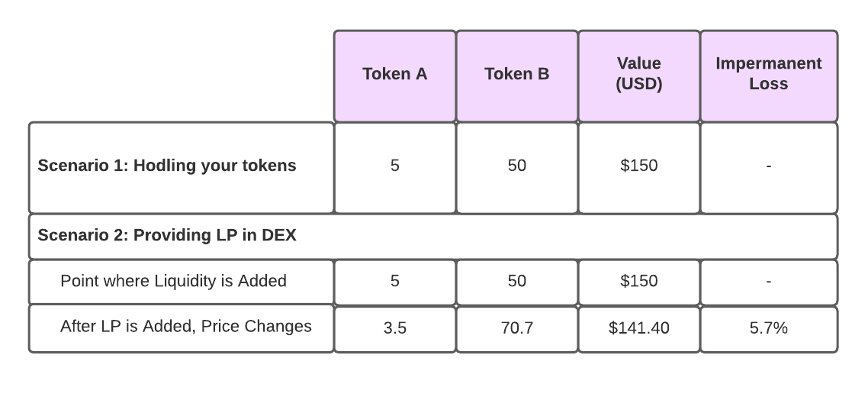Click the $141.40 value cell

pyautogui.click(x=639, y=329)
